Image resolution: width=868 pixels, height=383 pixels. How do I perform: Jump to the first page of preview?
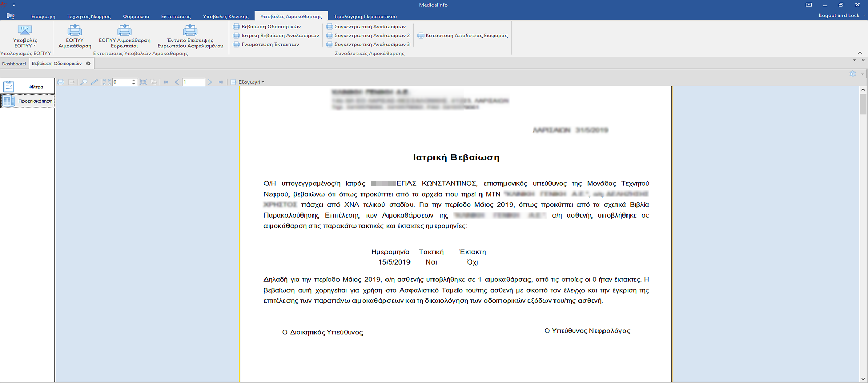tap(166, 82)
